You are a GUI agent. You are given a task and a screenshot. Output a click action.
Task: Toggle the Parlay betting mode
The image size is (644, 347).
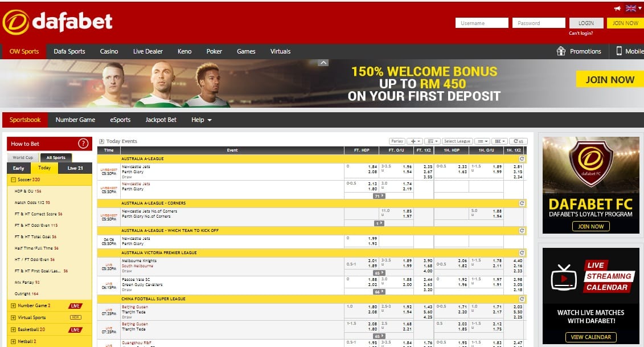coord(397,141)
